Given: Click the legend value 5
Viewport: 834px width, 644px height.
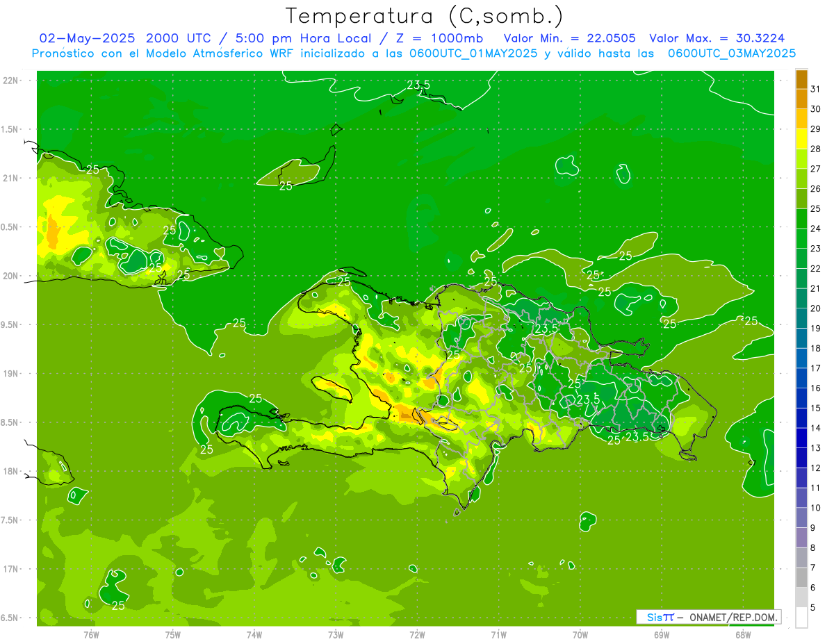Looking at the screenshot, I should tap(813, 608).
